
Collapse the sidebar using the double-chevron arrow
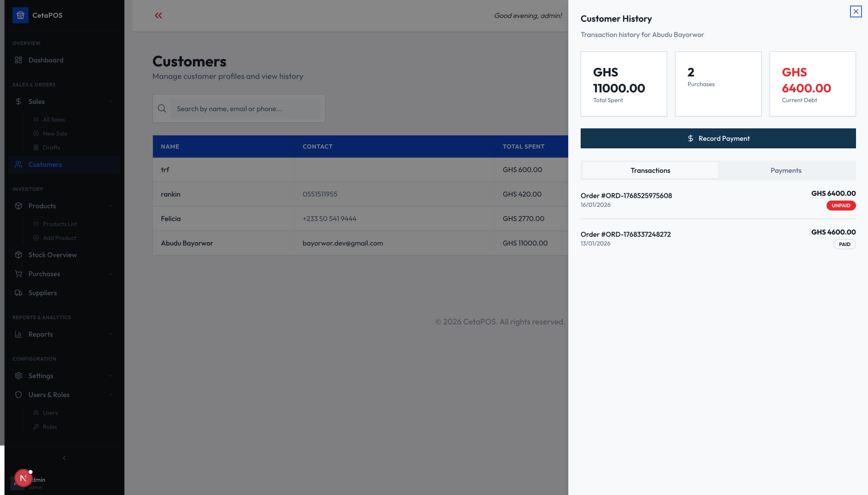tap(158, 15)
